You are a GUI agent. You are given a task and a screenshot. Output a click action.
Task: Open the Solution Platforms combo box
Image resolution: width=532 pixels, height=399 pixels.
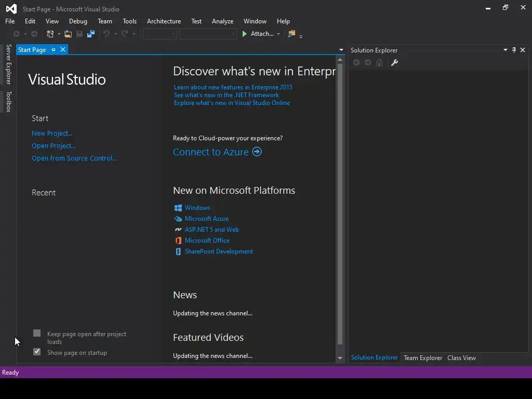pyautogui.click(x=208, y=34)
